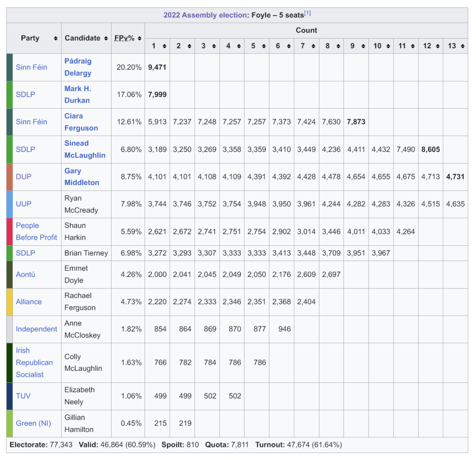Screen dimensions: 476x460
Task: Sort by Count 1 column arrows
Action: click(164, 46)
